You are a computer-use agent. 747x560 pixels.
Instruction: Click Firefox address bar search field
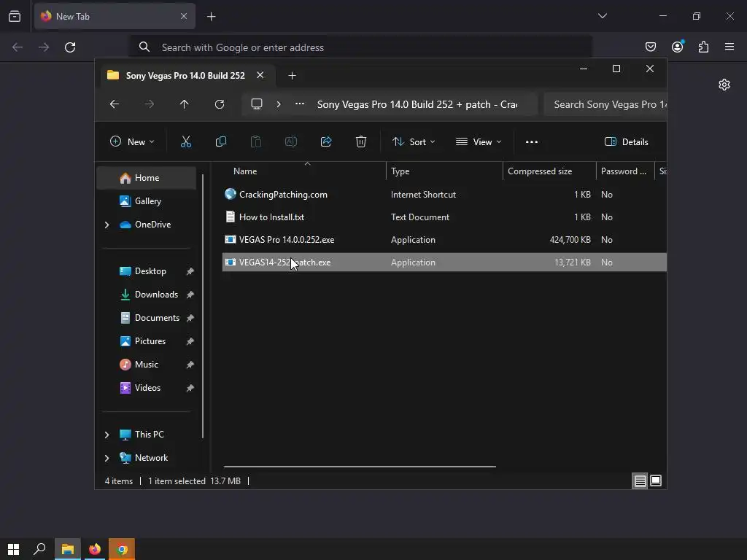point(361,47)
